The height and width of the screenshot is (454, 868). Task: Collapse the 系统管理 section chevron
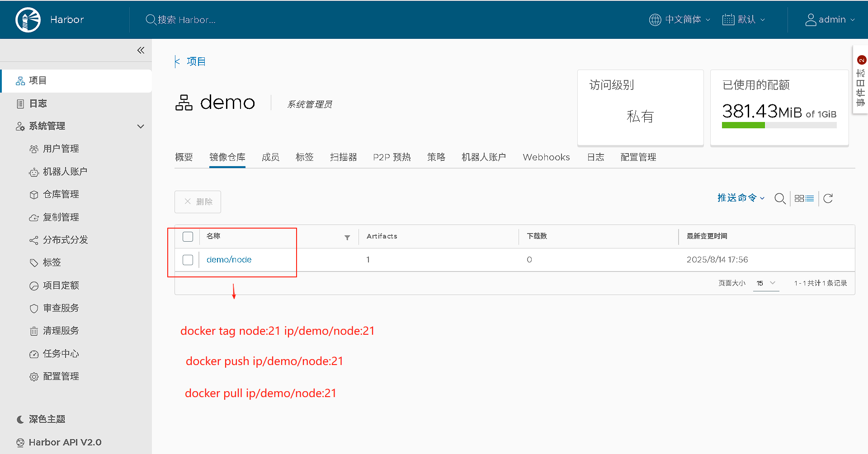tap(141, 126)
